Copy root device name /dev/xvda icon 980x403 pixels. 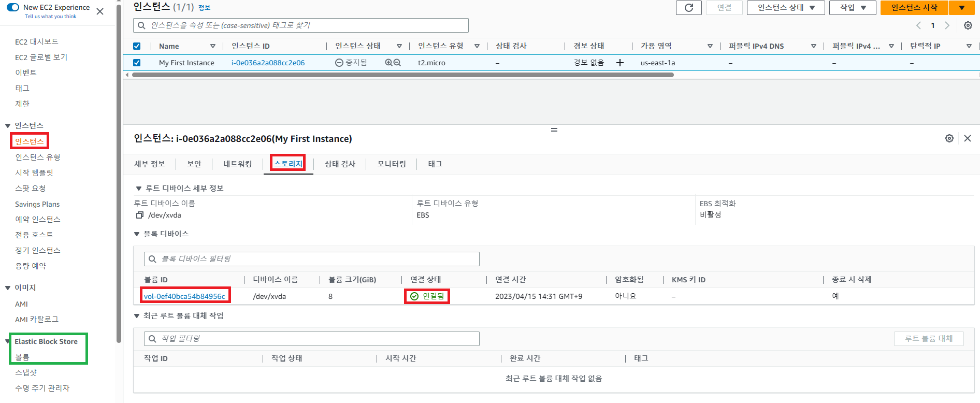point(139,215)
